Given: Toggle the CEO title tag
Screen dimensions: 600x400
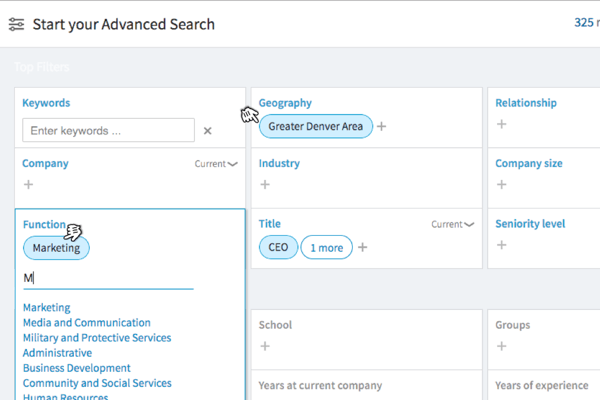Looking at the screenshot, I should (277, 247).
